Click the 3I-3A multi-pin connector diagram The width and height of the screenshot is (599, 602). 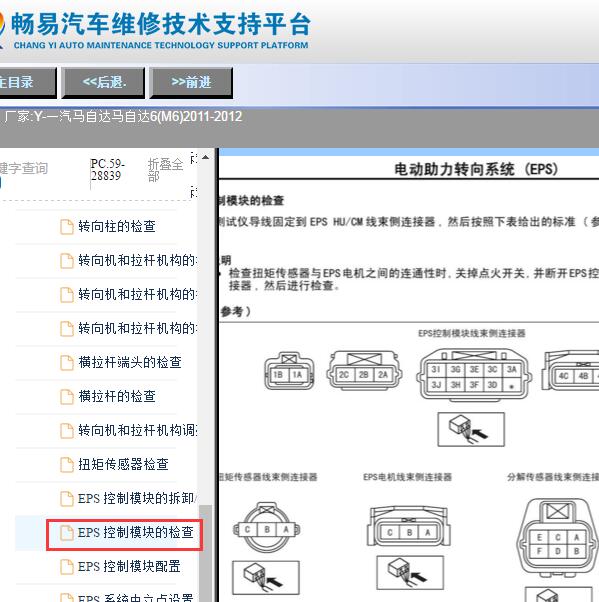[474, 374]
